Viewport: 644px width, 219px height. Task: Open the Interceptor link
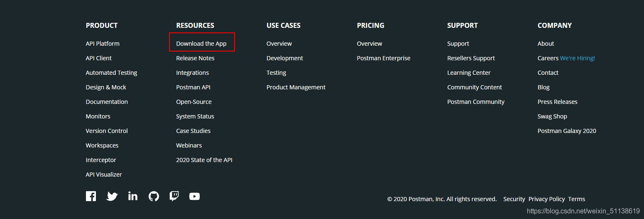click(x=101, y=160)
